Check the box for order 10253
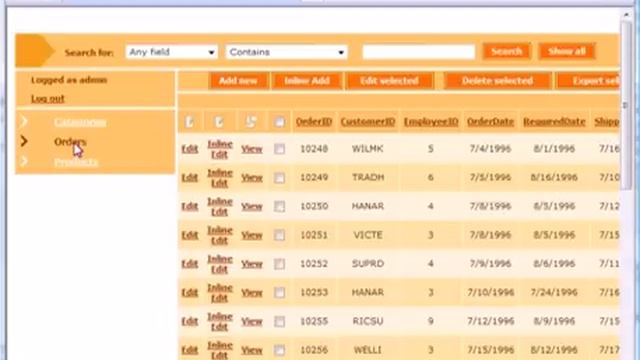Image resolution: width=640 pixels, height=360 pixels. click(280, 293)
